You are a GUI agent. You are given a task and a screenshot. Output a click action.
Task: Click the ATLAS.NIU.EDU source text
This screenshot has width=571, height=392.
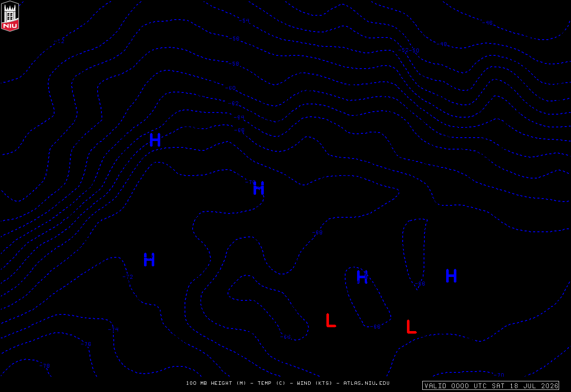coord(366,383)
